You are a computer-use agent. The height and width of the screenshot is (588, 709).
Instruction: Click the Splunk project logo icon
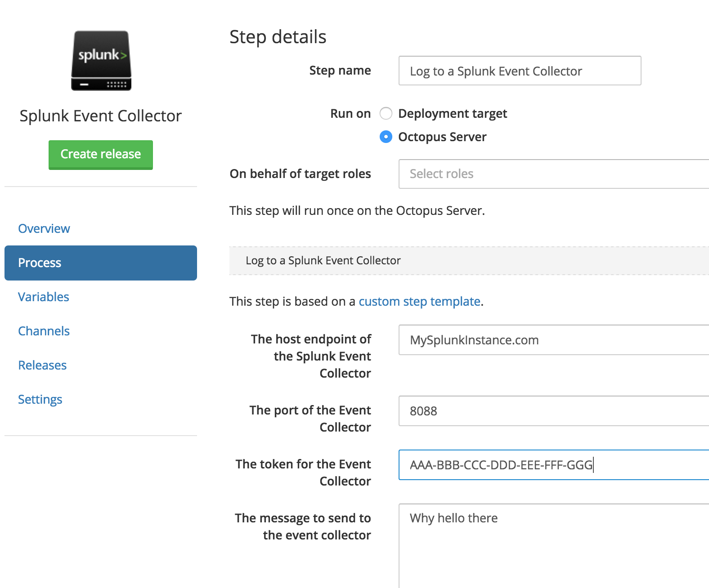101,61
